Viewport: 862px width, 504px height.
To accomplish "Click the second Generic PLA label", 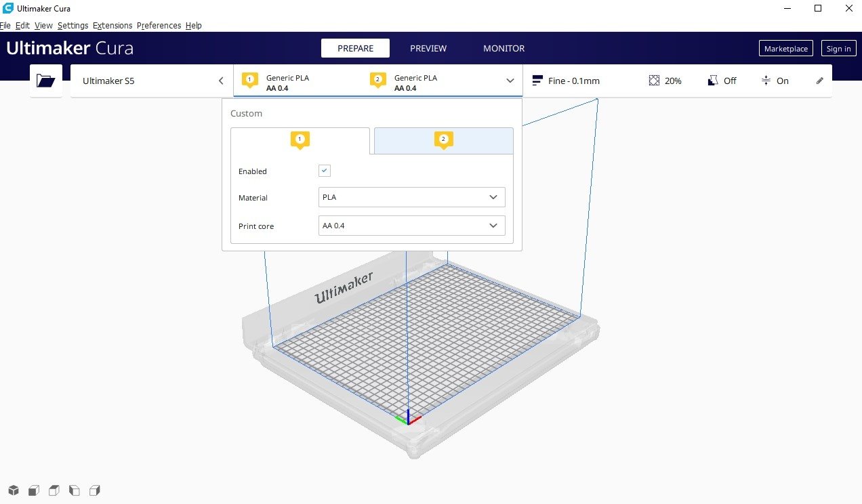I will click(x=415, y=77).
